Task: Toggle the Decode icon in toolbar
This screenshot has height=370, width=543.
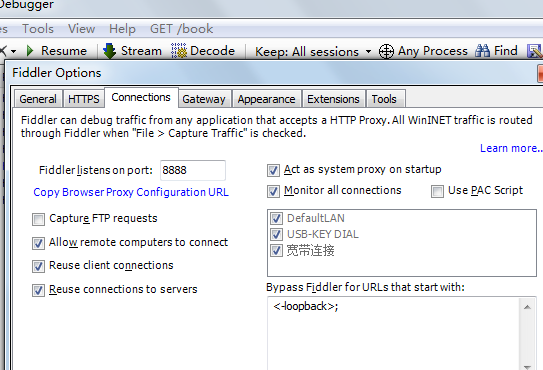Action: coord(179,51)
